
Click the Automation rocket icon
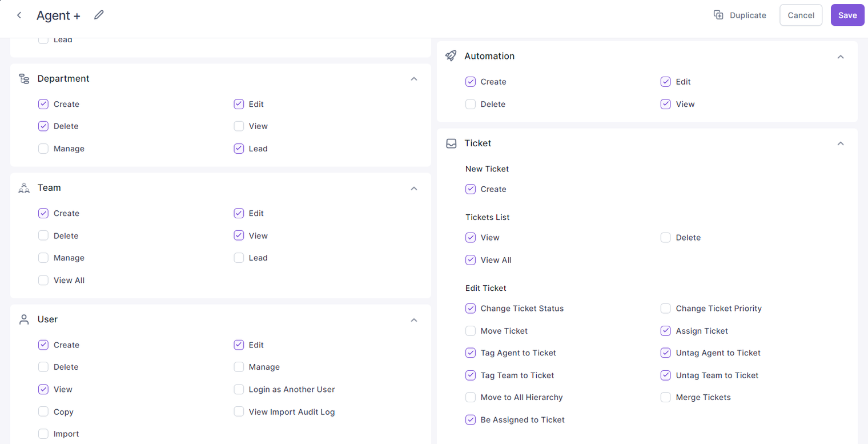451,56
